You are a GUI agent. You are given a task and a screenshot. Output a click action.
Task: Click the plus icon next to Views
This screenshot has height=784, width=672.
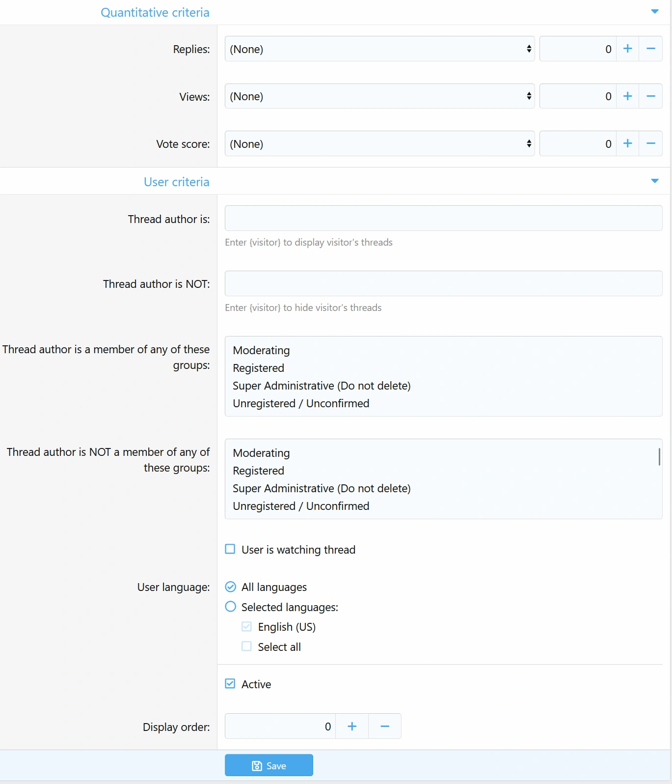pyautogui.click(x=627, y=96)
